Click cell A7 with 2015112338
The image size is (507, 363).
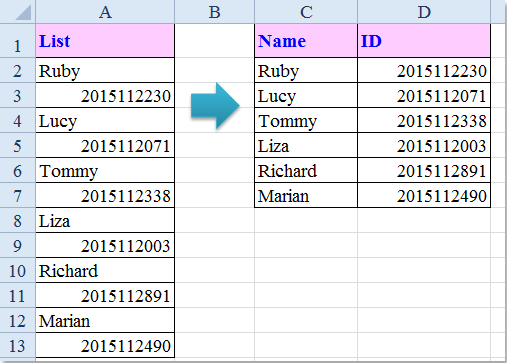coord(105,195)
